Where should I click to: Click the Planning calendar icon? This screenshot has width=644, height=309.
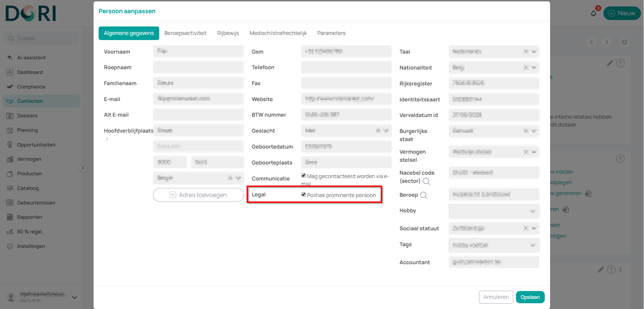pos(10,130)
